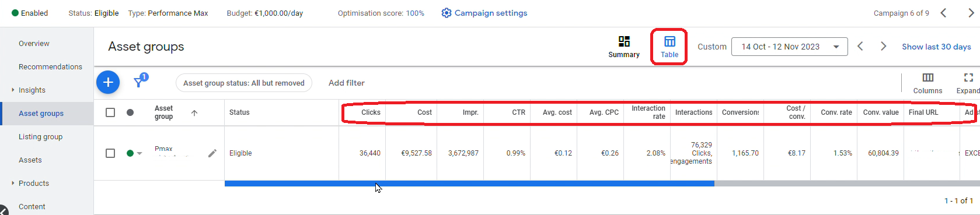Click Asset group status filter chip
Screen dimensions: 980x215
(x=244, y=83)
